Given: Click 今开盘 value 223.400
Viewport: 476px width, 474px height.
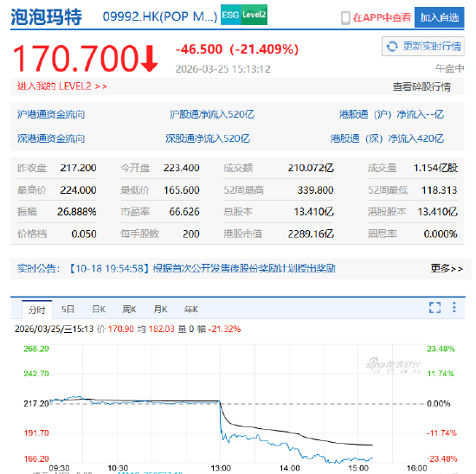Looking at the screenshot, I should (x=181, y=168).
